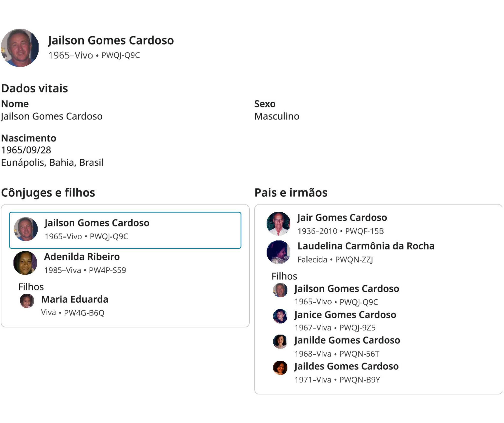Open Adenilda Ribeiro name link
Screen dimensions: 504x423
click(82, 257)
